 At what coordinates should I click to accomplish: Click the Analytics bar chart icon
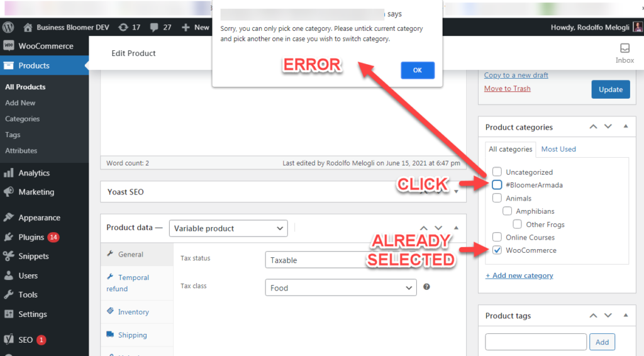[9, 173]
